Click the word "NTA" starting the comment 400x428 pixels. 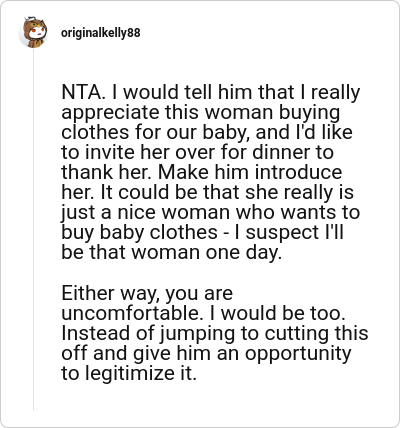[80, 92]
